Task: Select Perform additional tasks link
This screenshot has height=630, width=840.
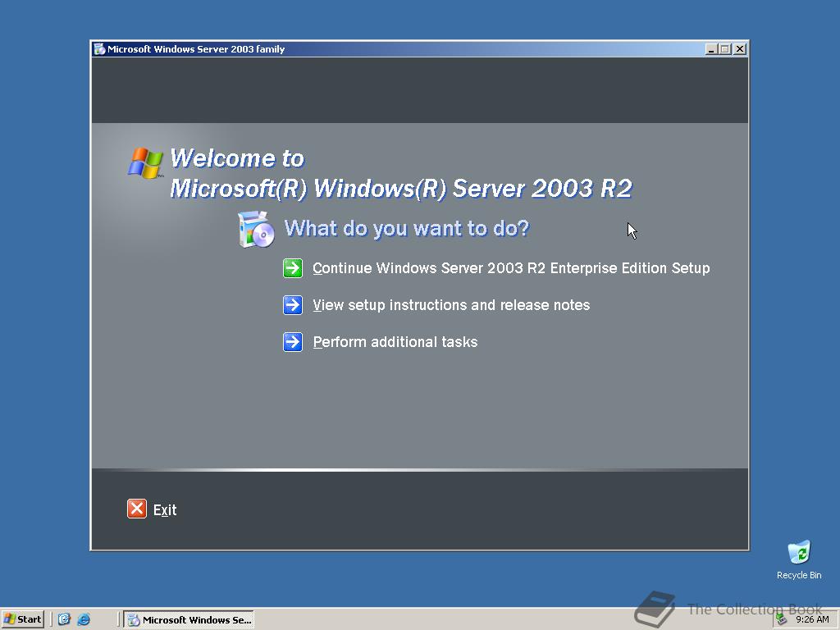Action: [x=395, y=342]
